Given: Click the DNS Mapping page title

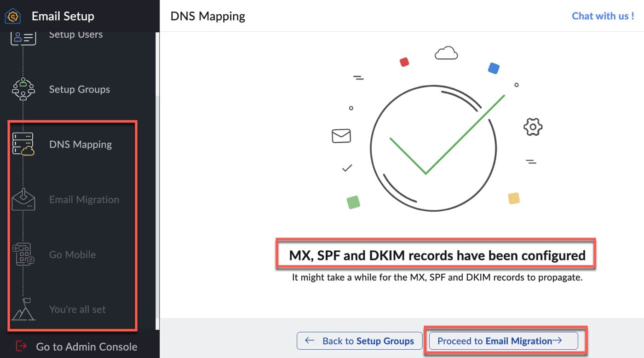Looking at the screenshot, I should (x=208, y=17).
